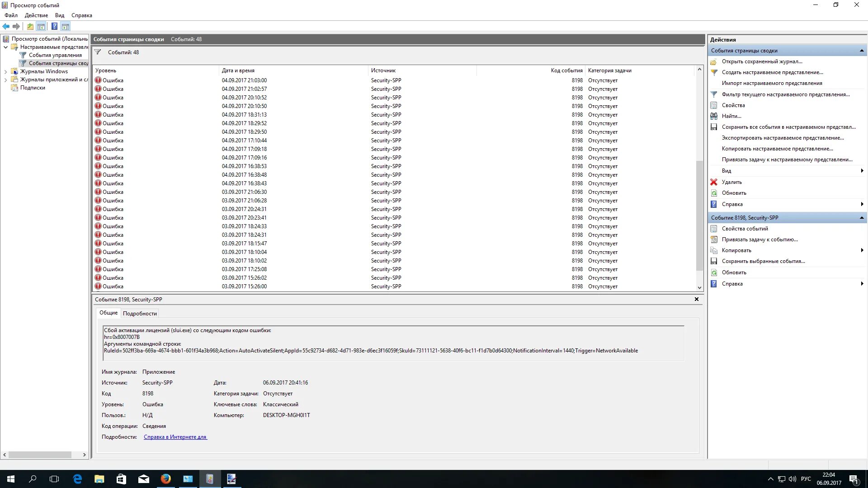Click Найти binoculars icon

pos(714,116)
